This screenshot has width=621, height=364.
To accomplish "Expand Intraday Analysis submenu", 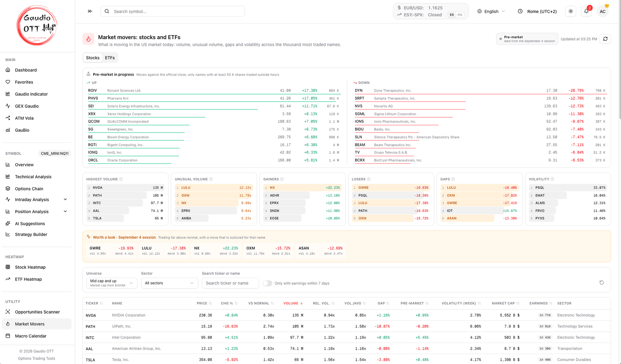I will [37, 200].
